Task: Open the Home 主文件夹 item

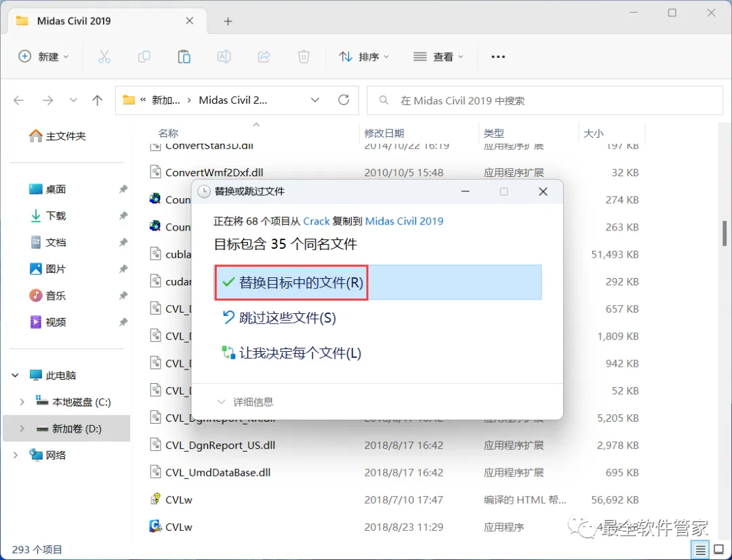Action: (58, 136)
